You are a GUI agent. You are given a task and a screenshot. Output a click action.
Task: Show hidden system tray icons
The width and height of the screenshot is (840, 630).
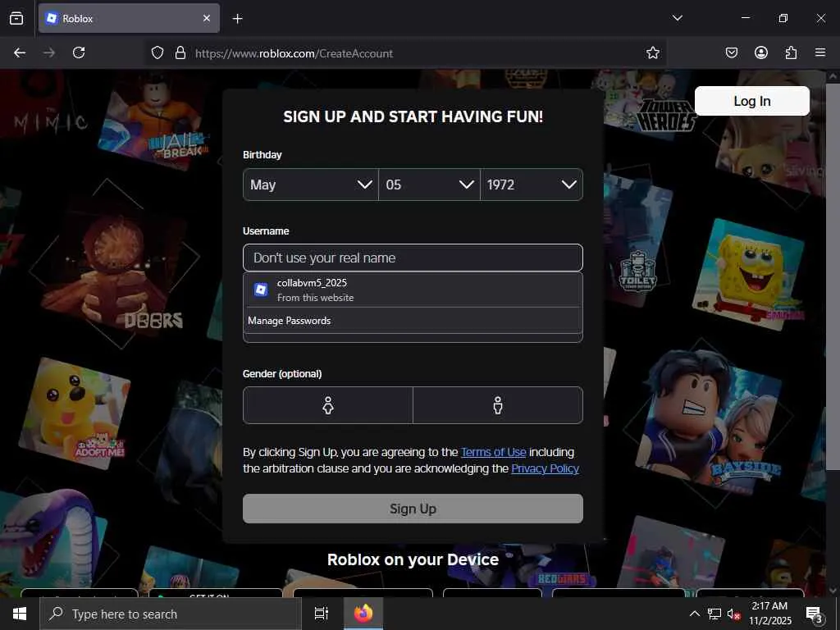694,614
